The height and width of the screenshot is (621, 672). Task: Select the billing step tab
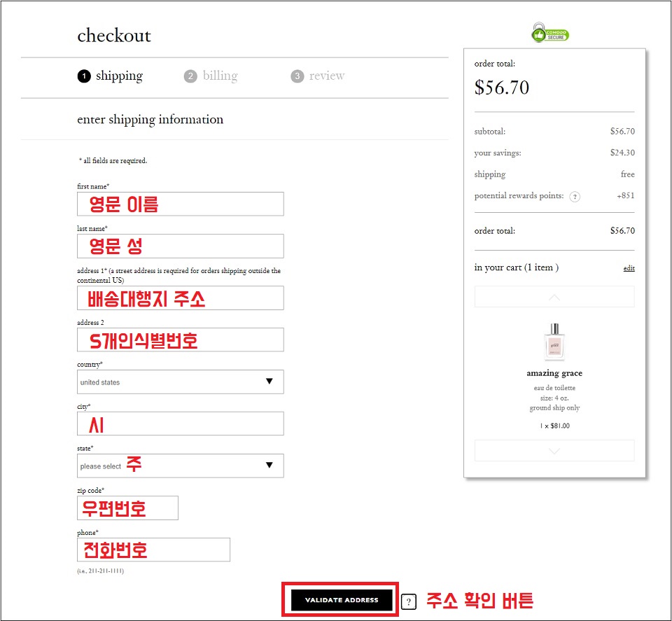coord(211,76)
